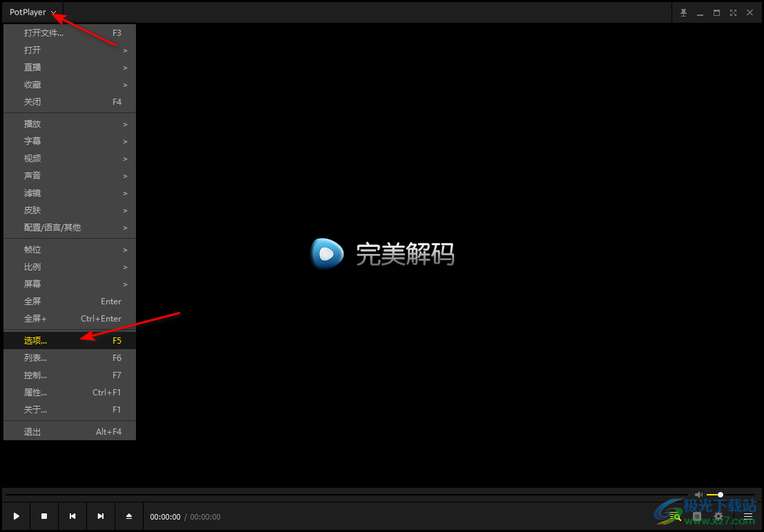Open the 比例 submenu
Screen dimensions: 764x532
(70, 267)
